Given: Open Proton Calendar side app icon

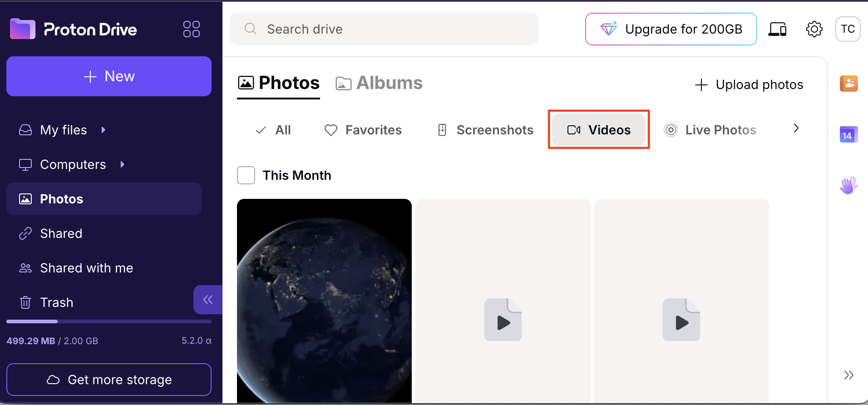Looking at the screenshot, I should [x=848, y=134].
